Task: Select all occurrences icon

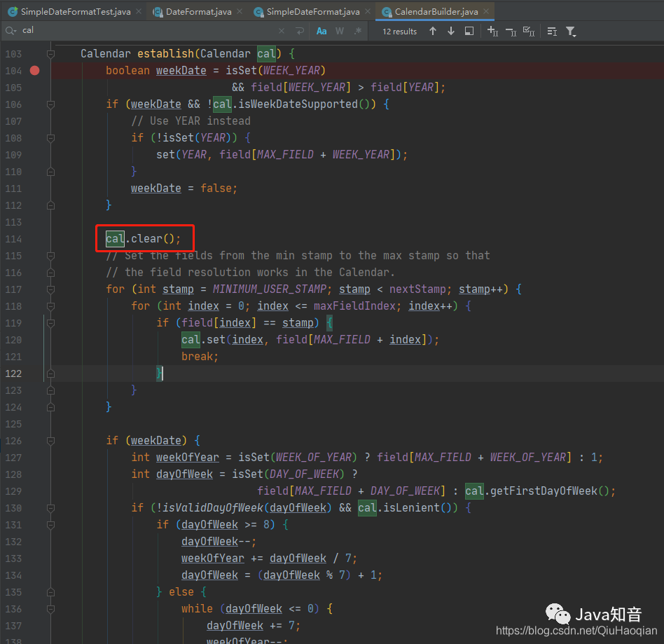Action: (529, 31)
